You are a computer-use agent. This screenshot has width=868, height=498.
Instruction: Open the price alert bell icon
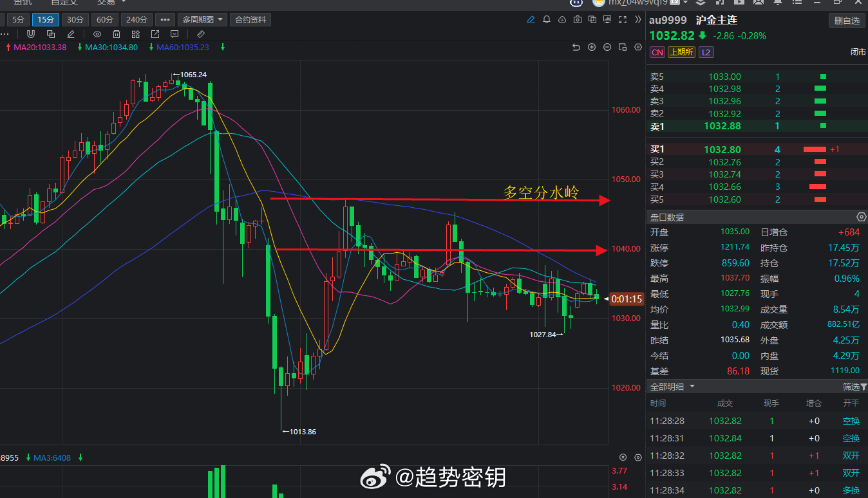[547, 20]
